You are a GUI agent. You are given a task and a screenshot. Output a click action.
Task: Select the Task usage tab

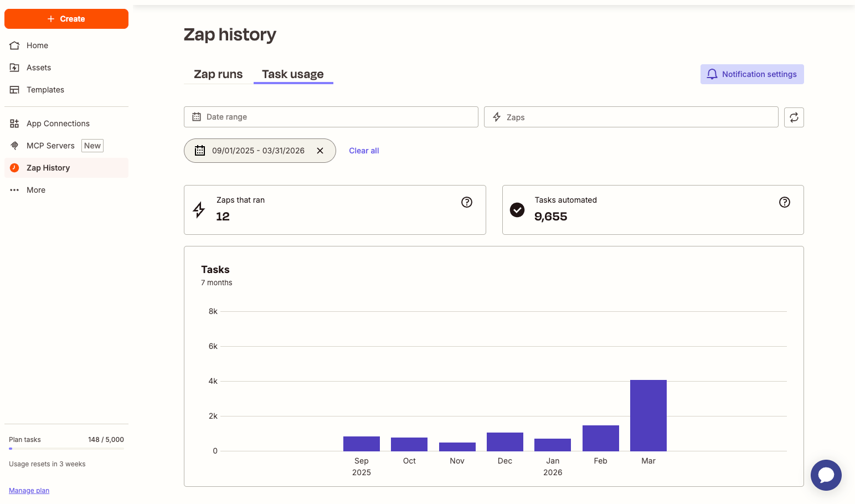293,74
